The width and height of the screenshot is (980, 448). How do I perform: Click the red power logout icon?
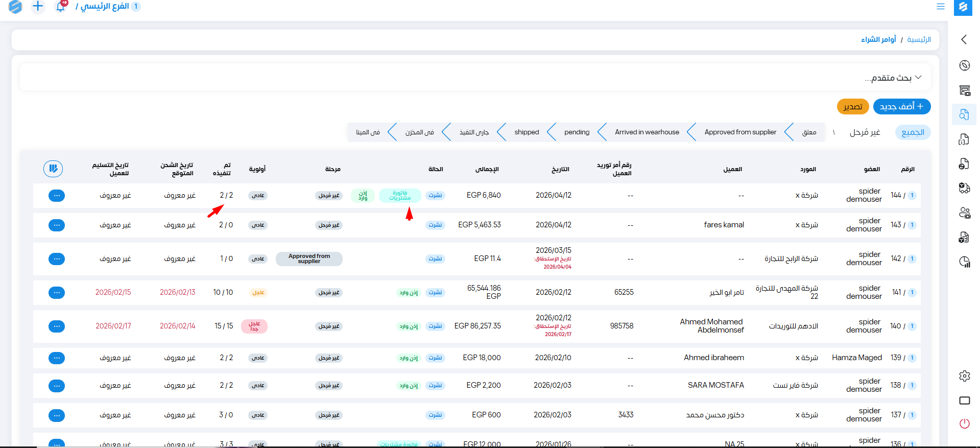click(x=964, y=423)
